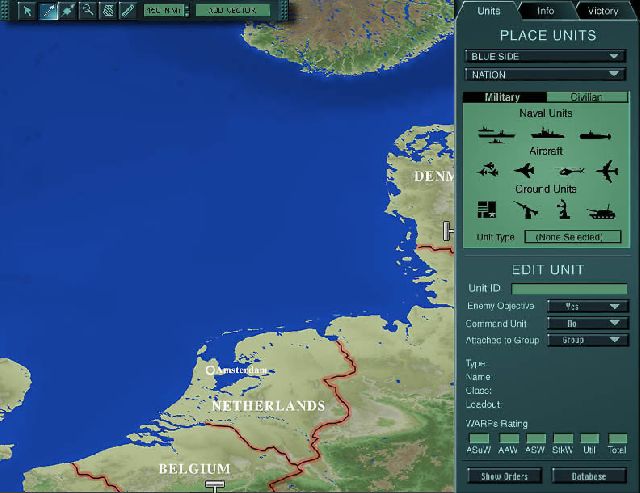Open the Victory tab

click(x=603, y=11)
